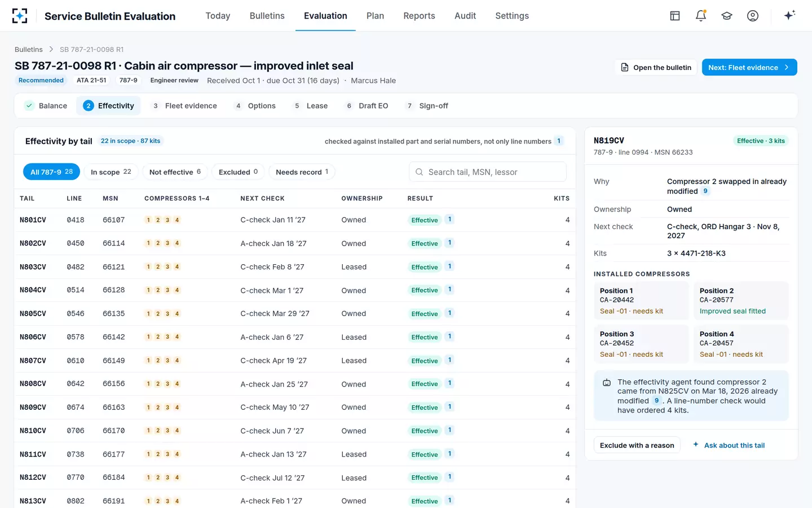Screen dimensions: 812x508
Task: Open the Reports nav item
Action: point(419,16)
